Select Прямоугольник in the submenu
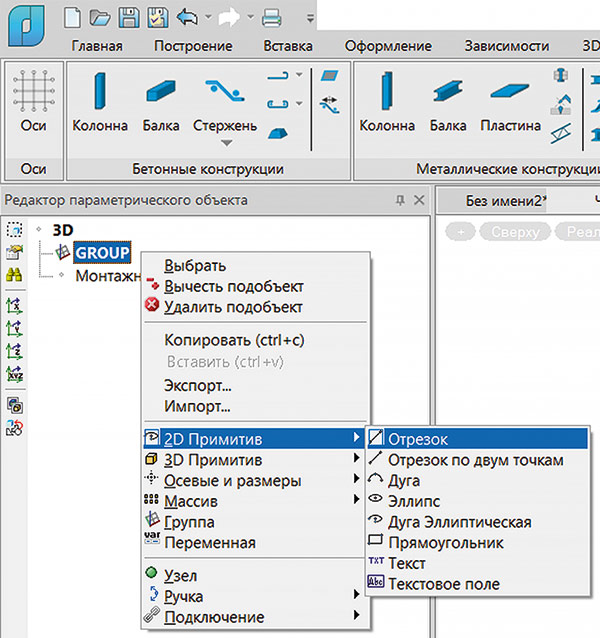Screen dimensions: 600x638 coord(478,543)
